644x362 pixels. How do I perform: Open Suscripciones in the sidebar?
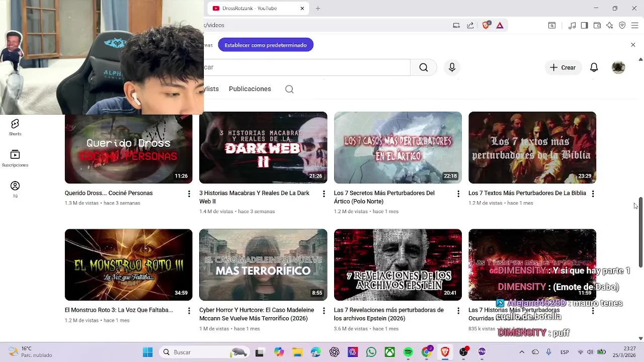point(15,158)
